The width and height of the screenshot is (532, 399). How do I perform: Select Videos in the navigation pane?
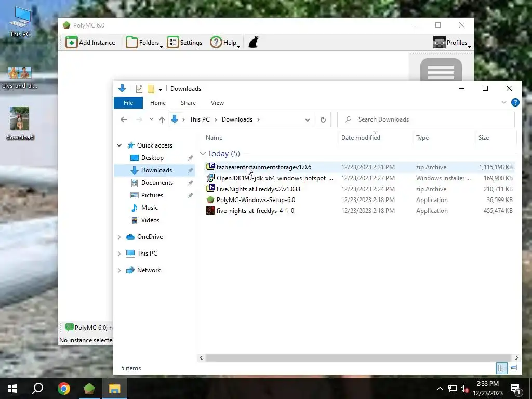[x=150, y=220]
